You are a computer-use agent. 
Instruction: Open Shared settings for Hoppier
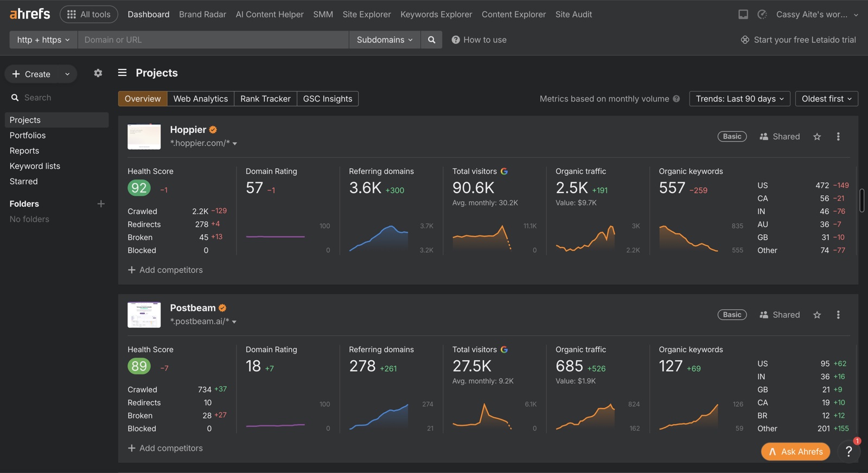tap(780, 137)
